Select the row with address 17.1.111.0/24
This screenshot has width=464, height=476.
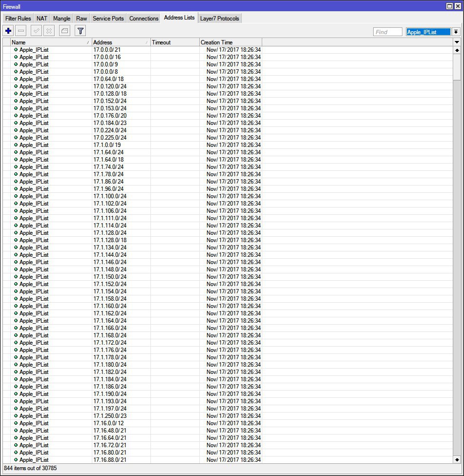pos(228,218)
